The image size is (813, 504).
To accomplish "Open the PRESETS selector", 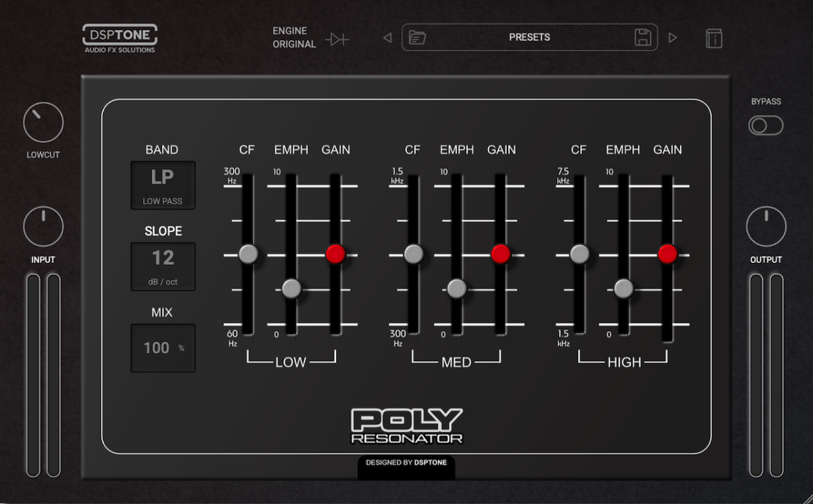I will pyautogui.click(x=529, y=38).
